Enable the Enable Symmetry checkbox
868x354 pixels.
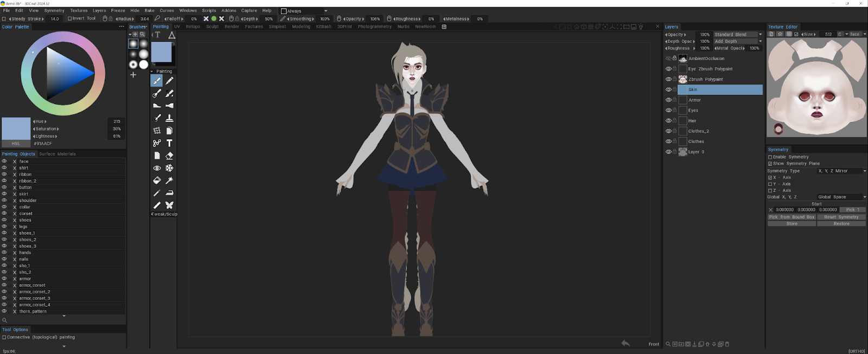tap(770, 157)
